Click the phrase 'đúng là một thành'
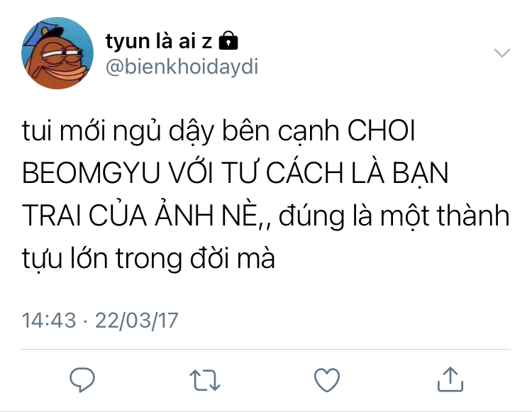532x412 pixels. pos(394,216)
